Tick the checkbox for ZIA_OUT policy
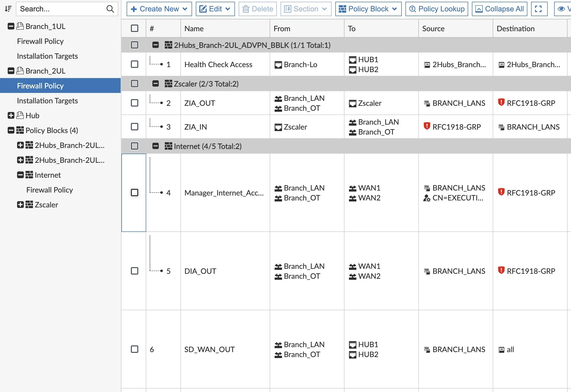The height and width of the screenshot is (392, 571). [x=135, y=103]
